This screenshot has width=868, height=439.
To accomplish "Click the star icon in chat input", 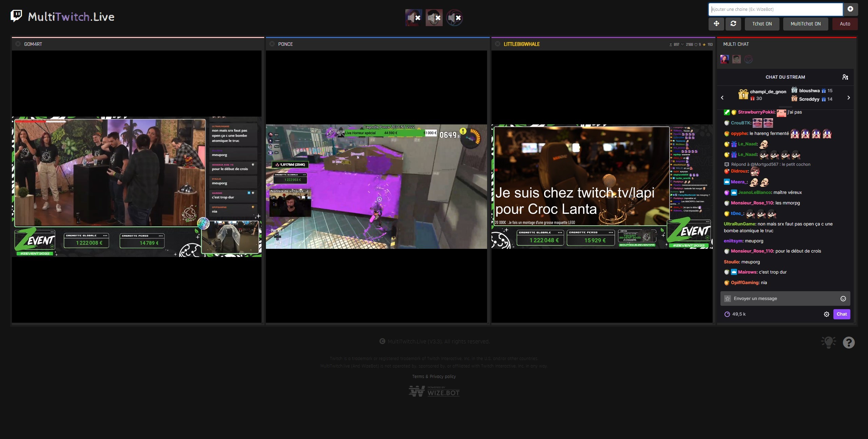I will click(727, 299).
